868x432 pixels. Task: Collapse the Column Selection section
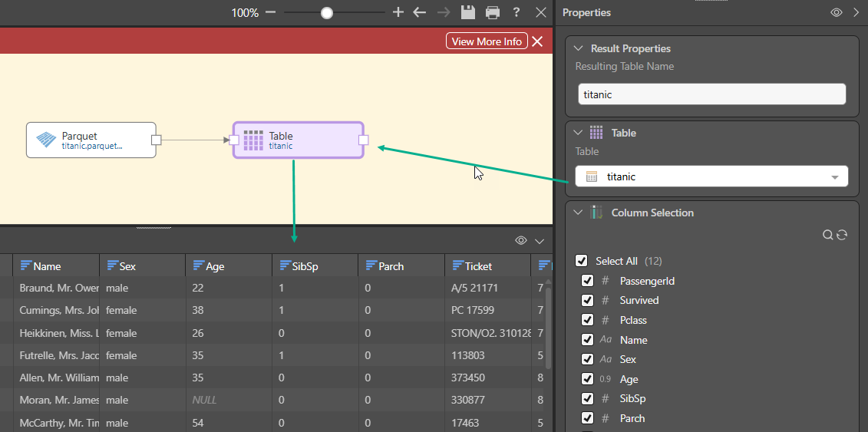pyautogui.click(x=579, y=213)
